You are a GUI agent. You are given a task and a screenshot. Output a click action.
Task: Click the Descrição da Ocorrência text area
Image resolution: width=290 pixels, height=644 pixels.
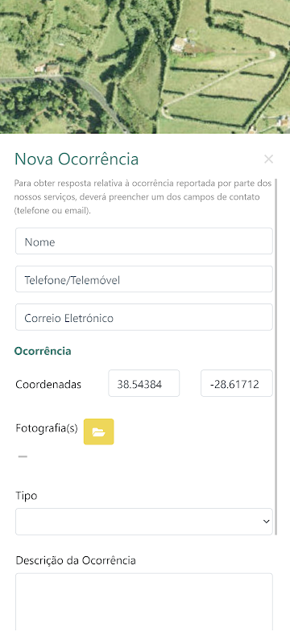(144, 601)
